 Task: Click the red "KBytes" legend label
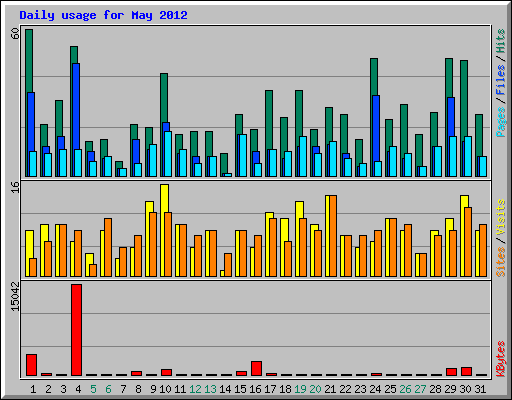coord(500,359)
